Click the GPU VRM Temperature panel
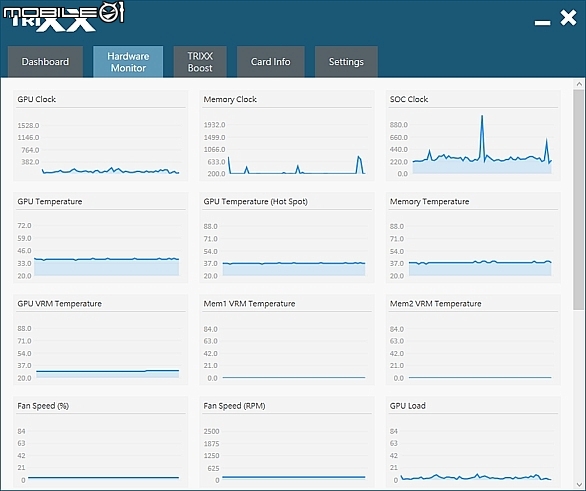586x491 pixels. point(101,340)
